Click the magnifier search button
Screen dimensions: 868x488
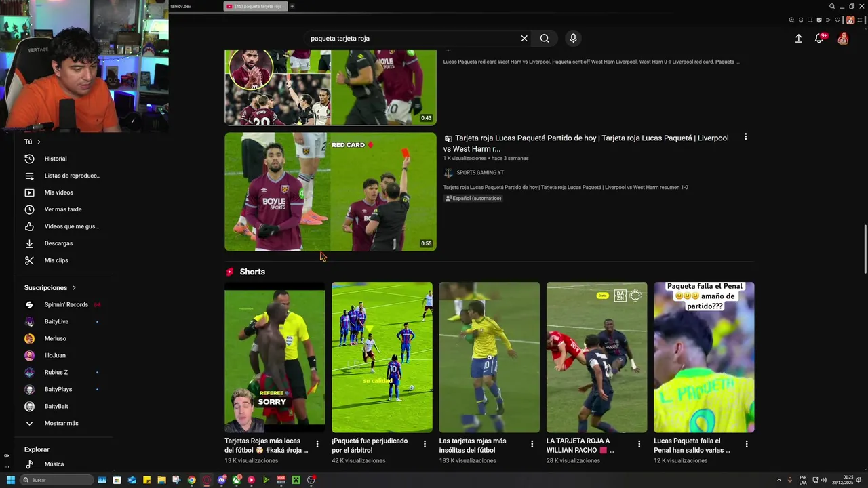tap(545, 39)
